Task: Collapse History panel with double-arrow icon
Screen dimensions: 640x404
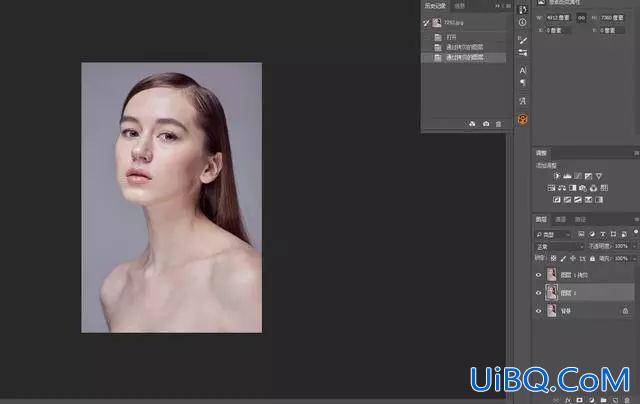Action: coord(497,6)
